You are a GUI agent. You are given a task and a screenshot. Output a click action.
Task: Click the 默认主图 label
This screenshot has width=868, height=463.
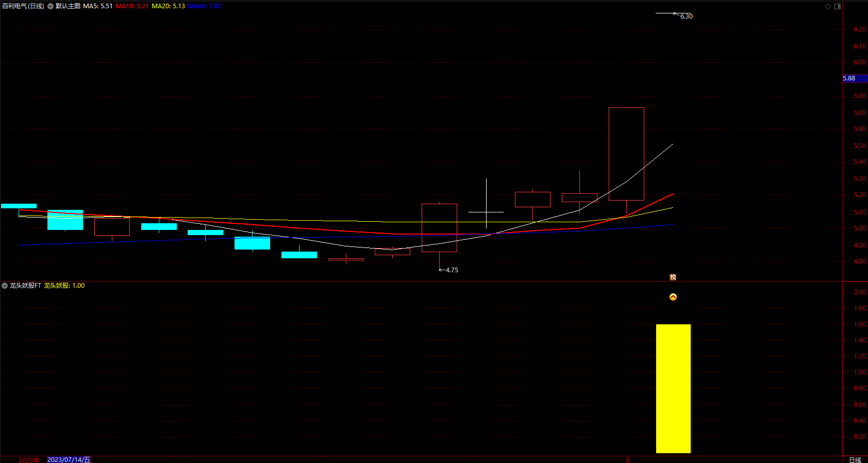point(68,6)
